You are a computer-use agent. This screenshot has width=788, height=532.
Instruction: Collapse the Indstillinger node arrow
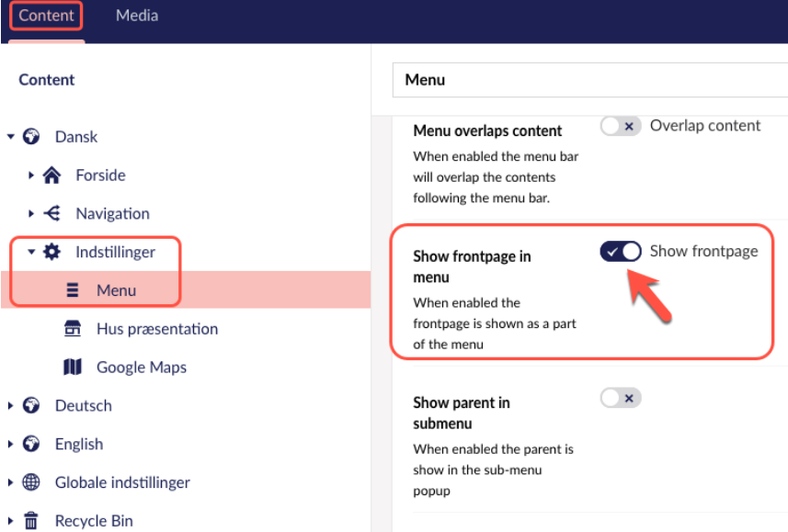31,252
